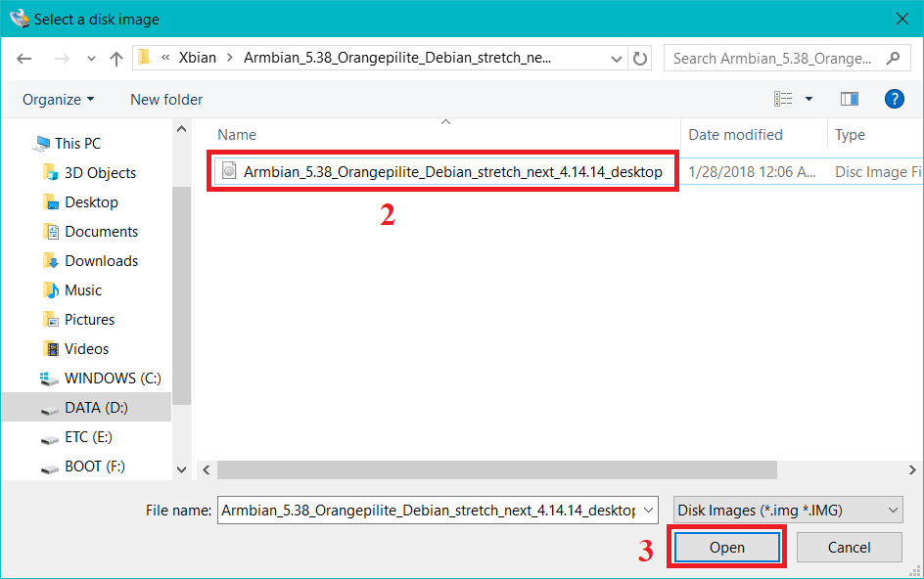Screen dimensions: 924x579
Task: Select the Videos folder
Action: (x=86, y=349)
